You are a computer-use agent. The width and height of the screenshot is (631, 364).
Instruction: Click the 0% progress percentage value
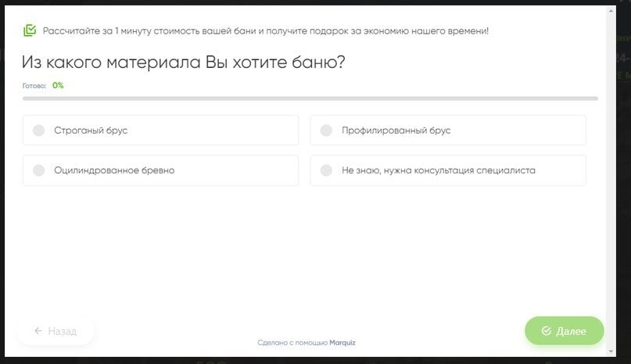[x=58, y=86]
